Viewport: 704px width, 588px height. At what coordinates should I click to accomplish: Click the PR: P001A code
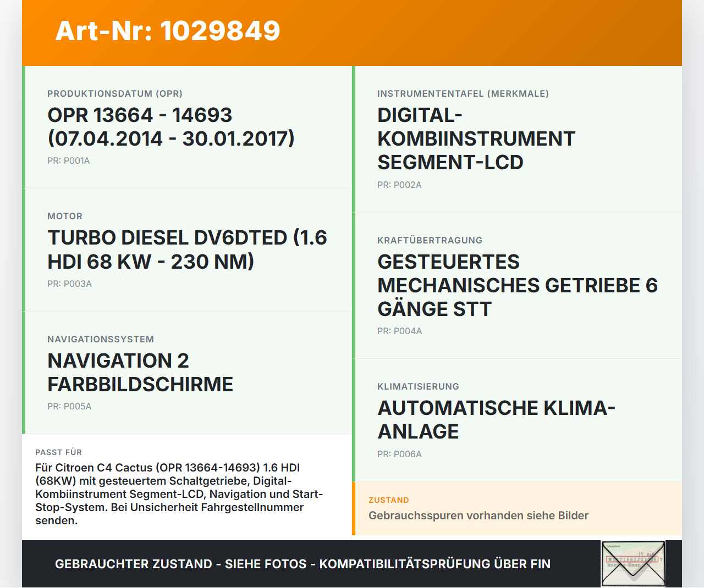69,161
